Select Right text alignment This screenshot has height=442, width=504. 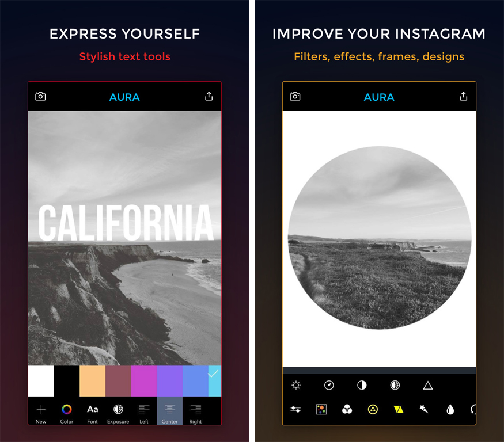click(195, 414)
